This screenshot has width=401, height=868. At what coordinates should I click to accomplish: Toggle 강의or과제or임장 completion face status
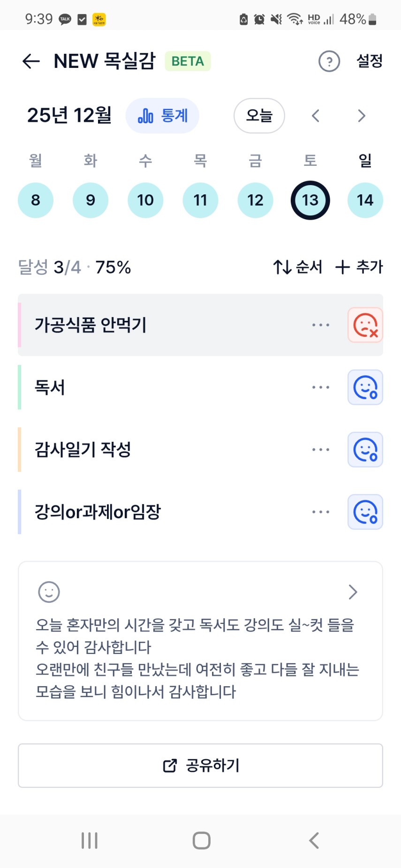(365, 512)
